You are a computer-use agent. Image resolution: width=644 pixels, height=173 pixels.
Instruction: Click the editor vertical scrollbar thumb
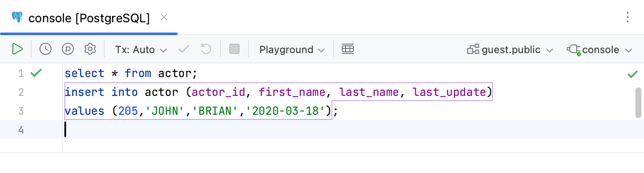click(x=638, y=102)
